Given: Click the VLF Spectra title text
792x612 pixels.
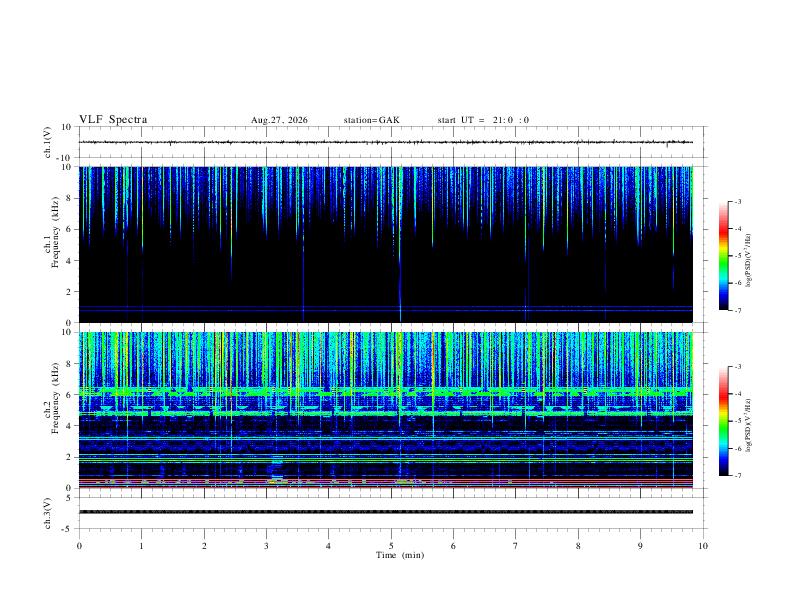Looking at the screenshot, I should click(113, 120).
